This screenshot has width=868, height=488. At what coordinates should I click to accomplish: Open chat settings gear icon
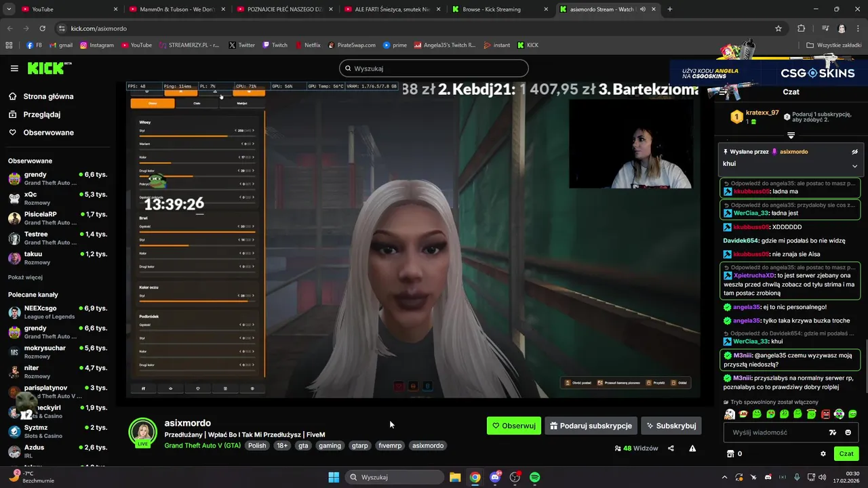tap(823, 453)
